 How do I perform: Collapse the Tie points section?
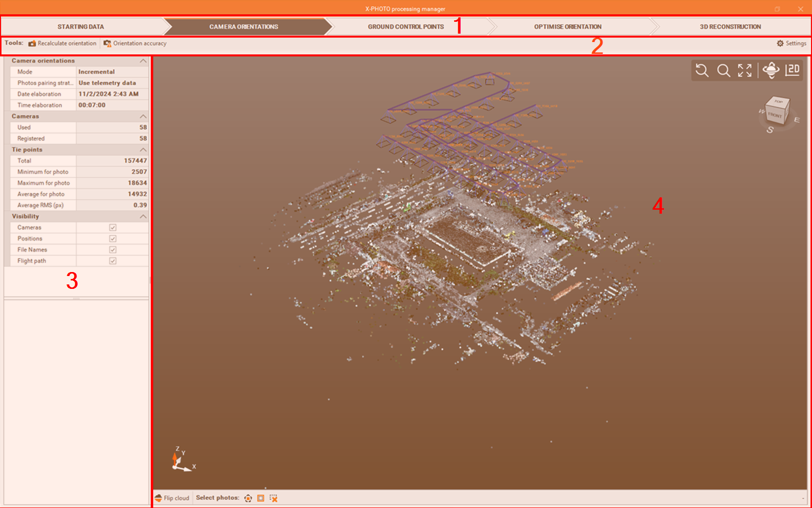tap(143, 150)
